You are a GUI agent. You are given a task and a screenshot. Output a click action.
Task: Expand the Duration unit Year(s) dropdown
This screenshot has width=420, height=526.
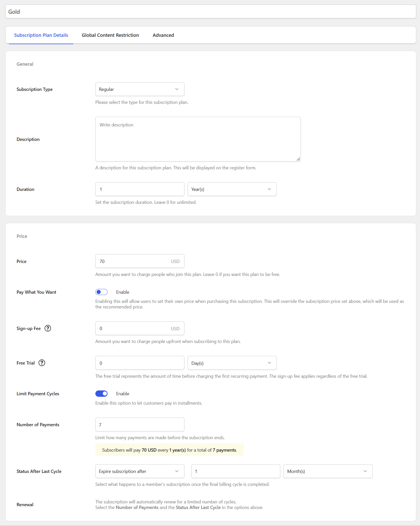click(232, 189)
